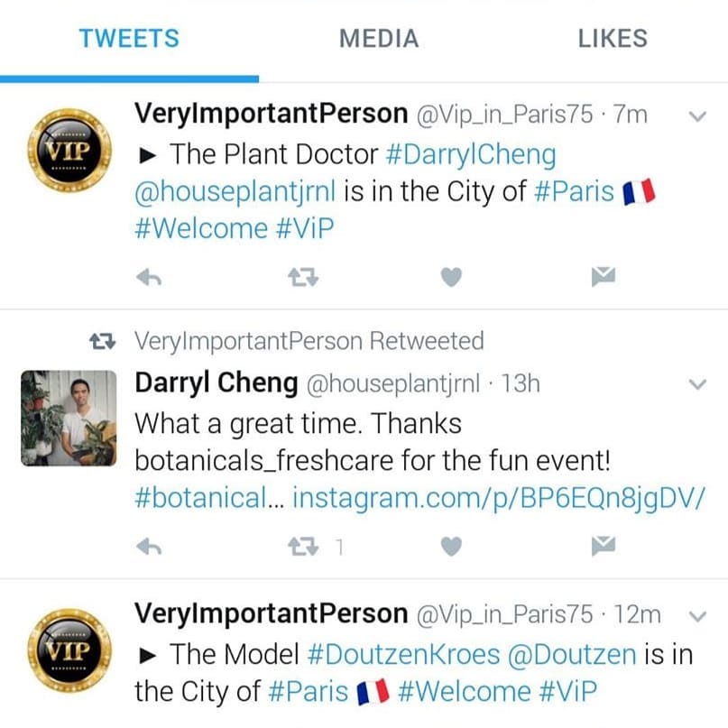The width and height of the screenshot is (728, 728).
Task: Open the instagram.com/p/BP6EQn8jgDV/ link
Action: click(x=499, y=499)
